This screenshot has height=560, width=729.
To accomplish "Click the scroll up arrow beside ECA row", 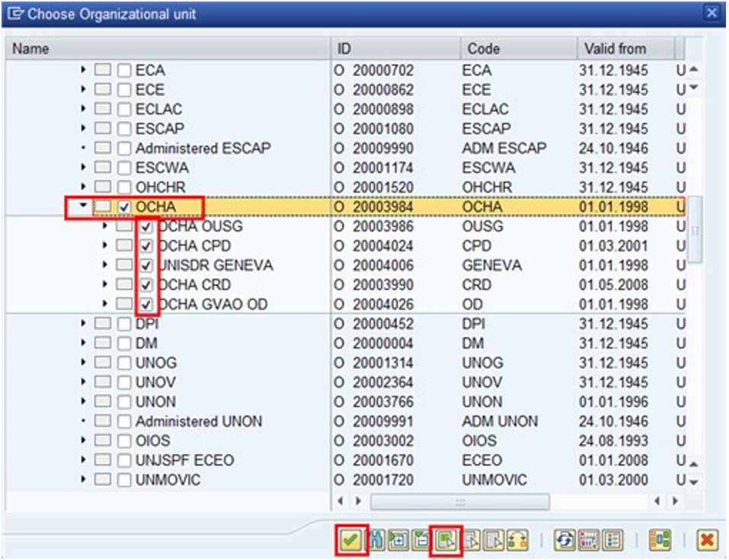I will click(x=694, y=69).
